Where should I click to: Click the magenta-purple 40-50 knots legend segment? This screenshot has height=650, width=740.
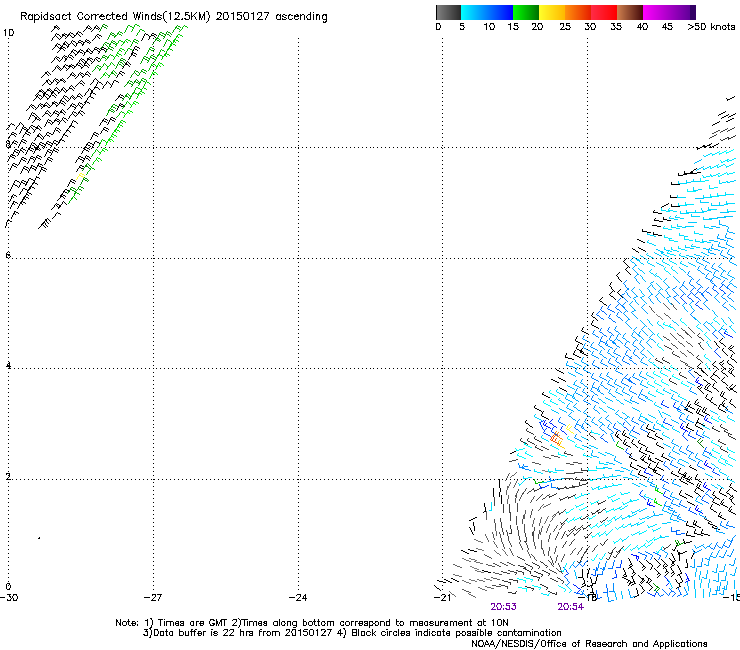(669, 12)
